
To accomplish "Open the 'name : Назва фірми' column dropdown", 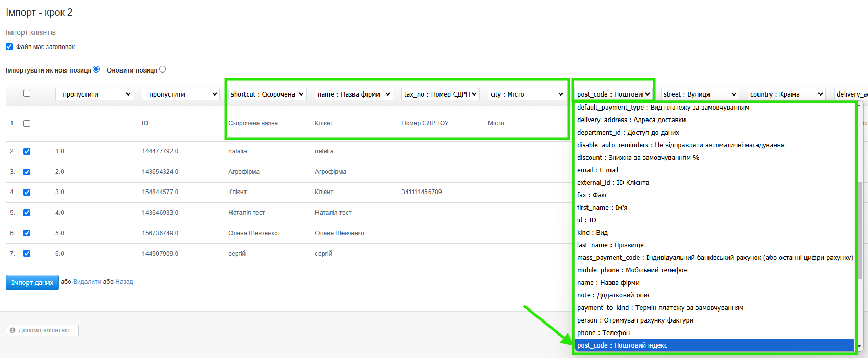I will pos(353,94).
